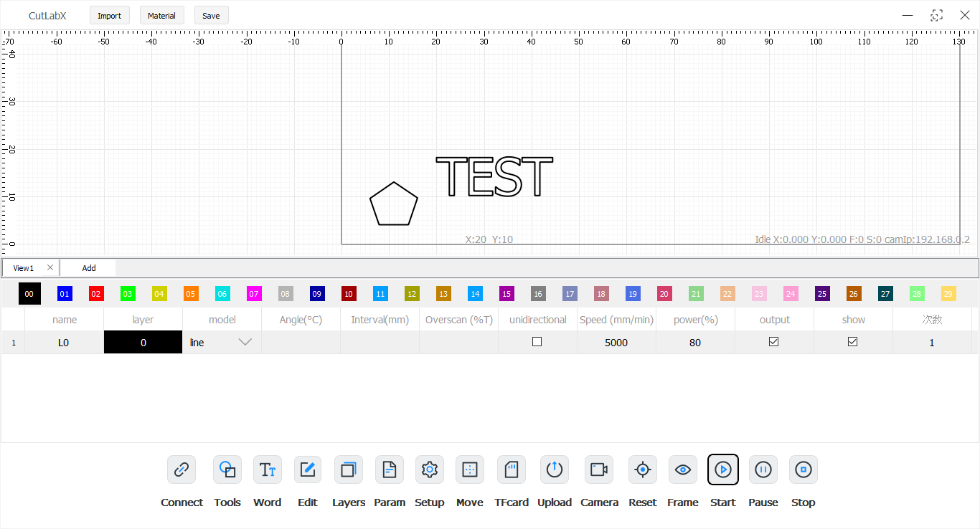Switch to the View1 tab

pos(24,268)
